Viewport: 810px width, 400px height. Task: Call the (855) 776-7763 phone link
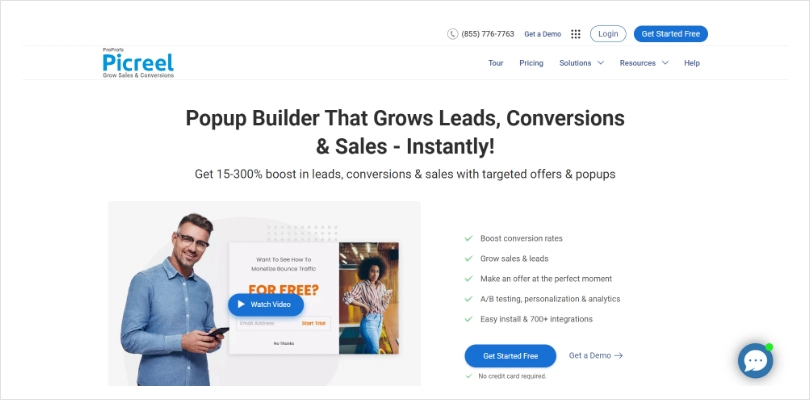click(488, 34)
